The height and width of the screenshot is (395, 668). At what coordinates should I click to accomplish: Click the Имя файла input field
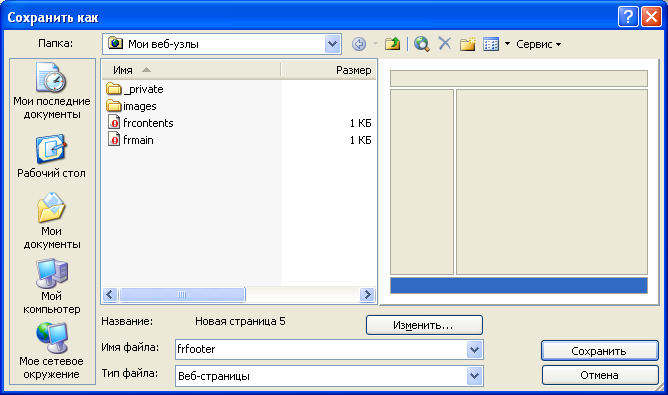coord(321,349)
